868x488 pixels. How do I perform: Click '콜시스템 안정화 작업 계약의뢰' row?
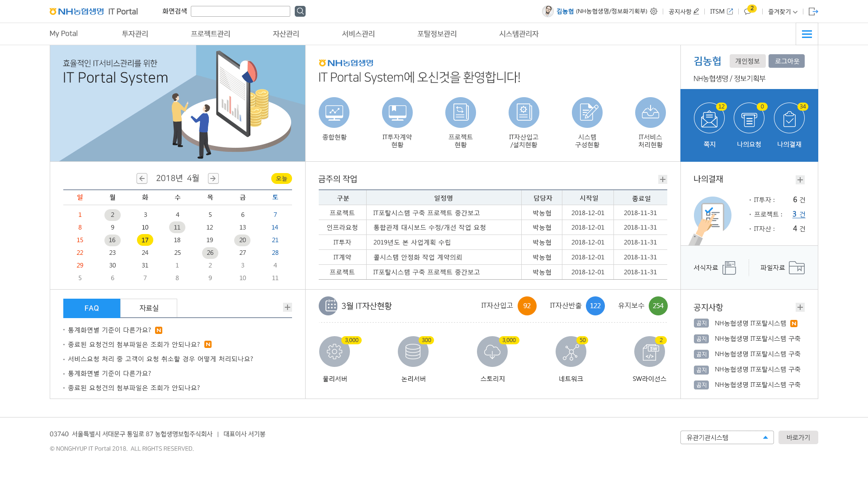pyautogui.click(x=493, y=257)
